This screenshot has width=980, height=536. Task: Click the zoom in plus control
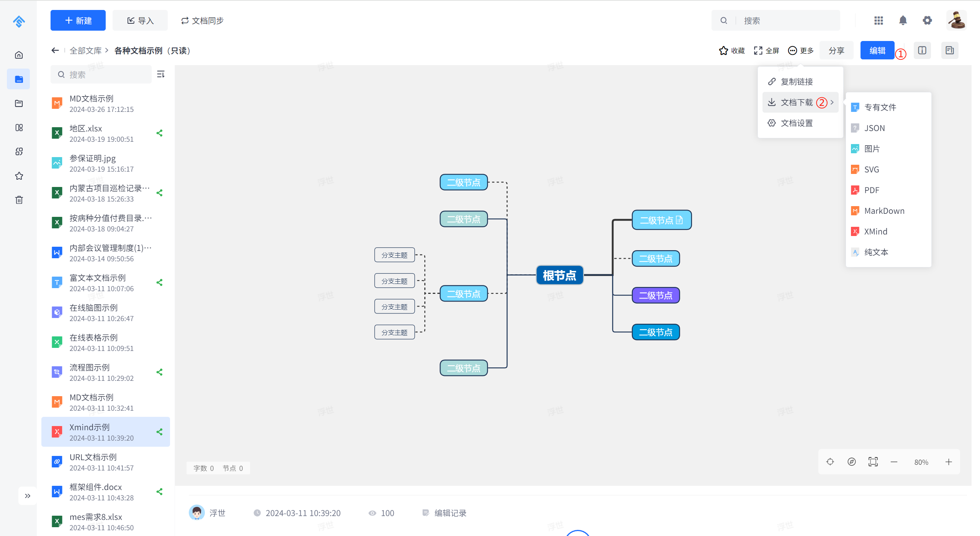coord(948,462)
